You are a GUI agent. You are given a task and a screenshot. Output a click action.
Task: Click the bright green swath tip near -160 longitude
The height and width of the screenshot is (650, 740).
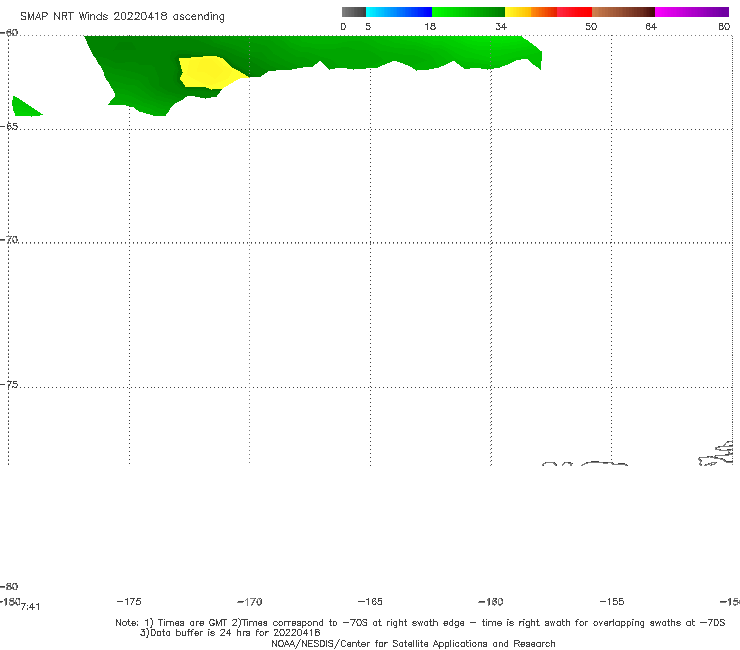pos(524,51)
